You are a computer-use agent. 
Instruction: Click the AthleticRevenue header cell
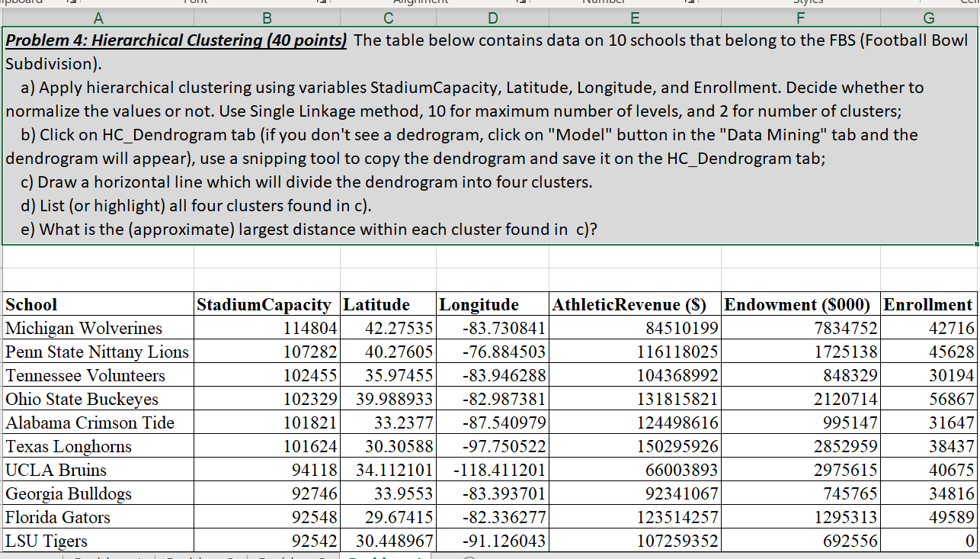[636, 304]
